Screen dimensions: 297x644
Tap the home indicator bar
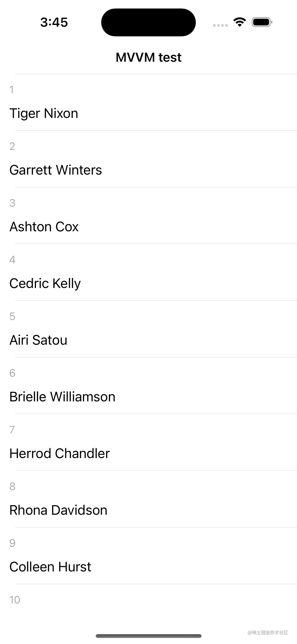tap(148, 636)
